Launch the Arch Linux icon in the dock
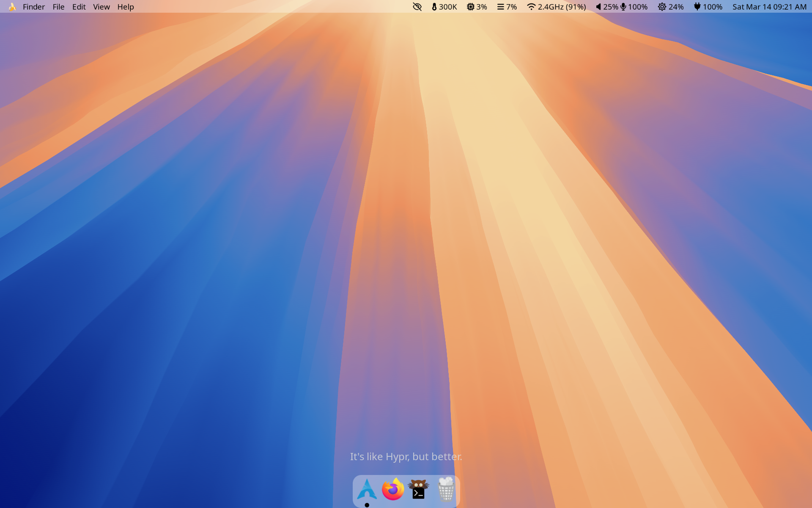Screen dimensions: 812x508 [x=367, y=489]
